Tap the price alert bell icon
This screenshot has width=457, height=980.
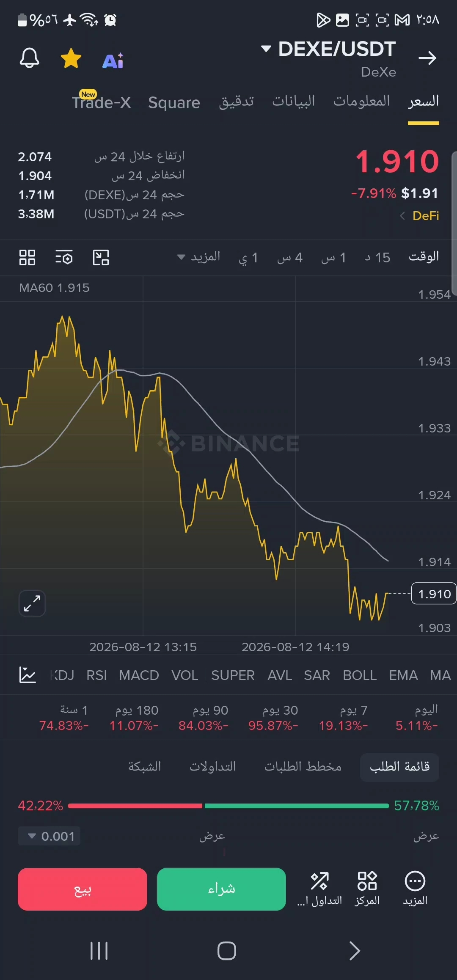click(29, 58)
